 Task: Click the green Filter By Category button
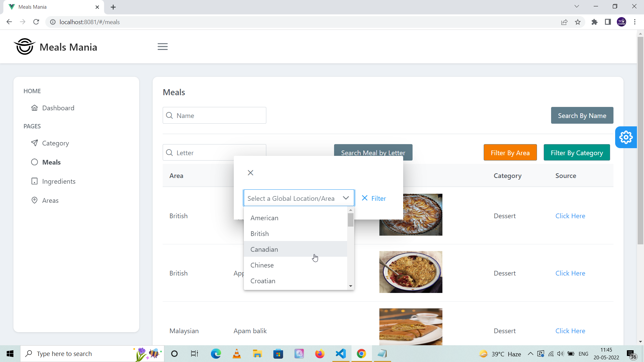(577, 153)
